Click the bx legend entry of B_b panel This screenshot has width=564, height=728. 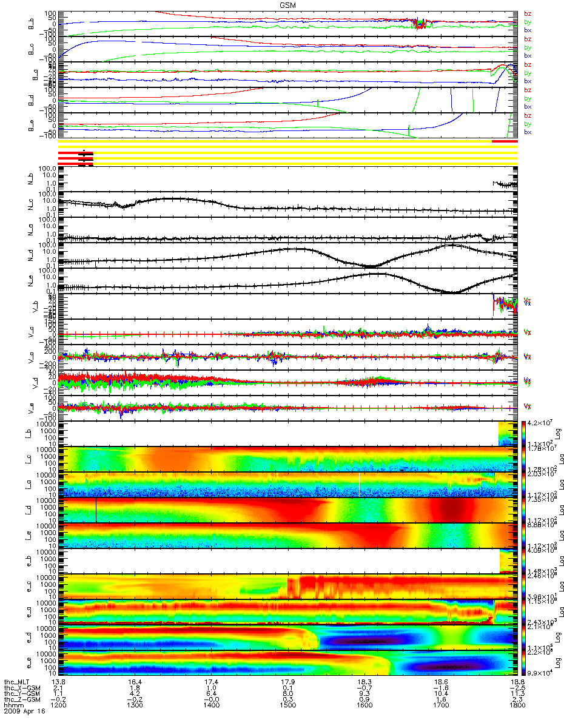pos(528,30)
